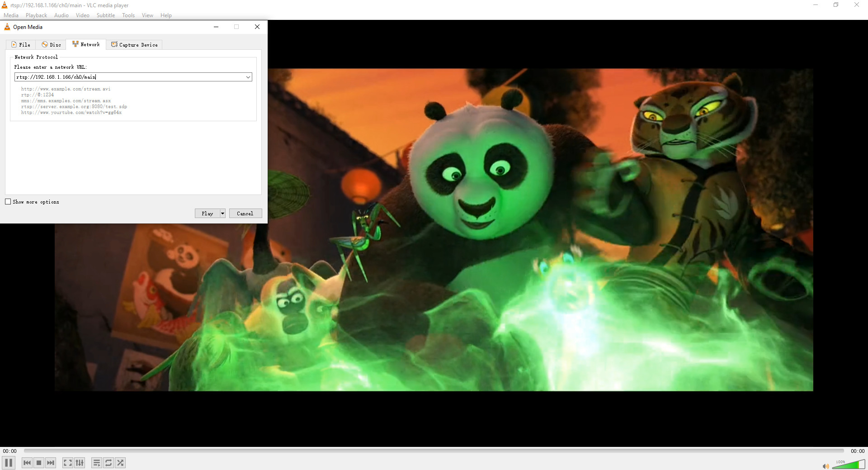Screen dimensions: 868x470
Task: Restore down the VLC main window
Action: [x=836, y=5]
